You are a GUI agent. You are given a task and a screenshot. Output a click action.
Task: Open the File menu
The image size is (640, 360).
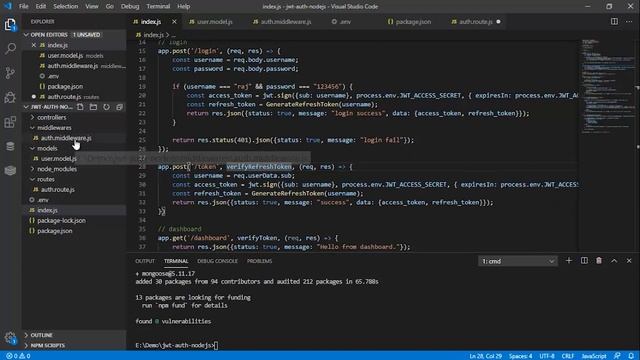(x=24, y=7)
